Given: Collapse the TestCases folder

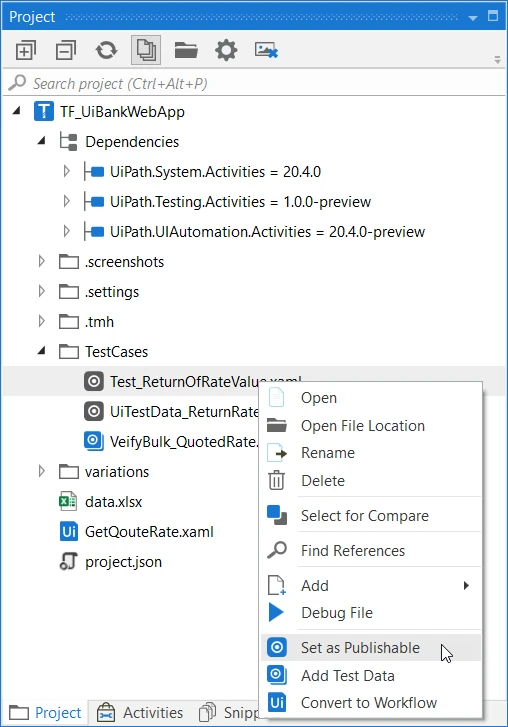Looking at the screenshot, I should (41, 351).
